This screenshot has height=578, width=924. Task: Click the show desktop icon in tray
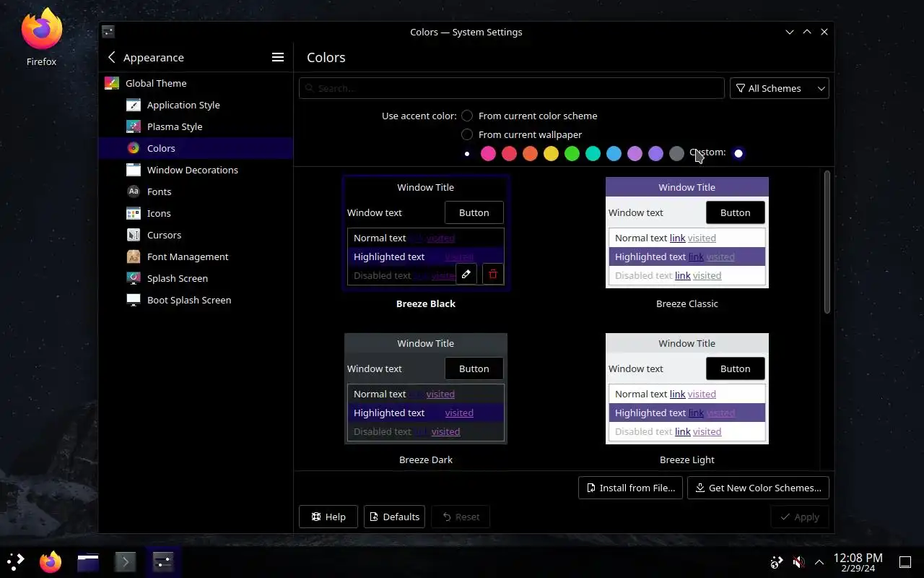point(905,562)
